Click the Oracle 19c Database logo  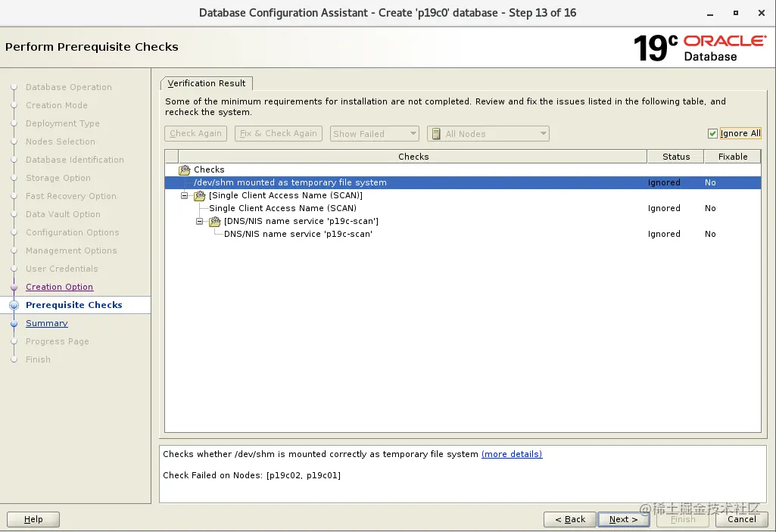coord(700,48)
